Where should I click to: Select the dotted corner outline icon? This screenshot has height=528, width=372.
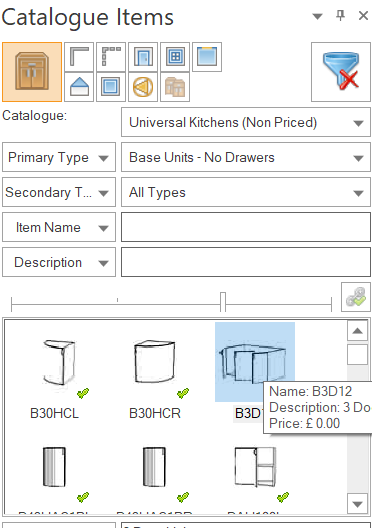(111, 57)
